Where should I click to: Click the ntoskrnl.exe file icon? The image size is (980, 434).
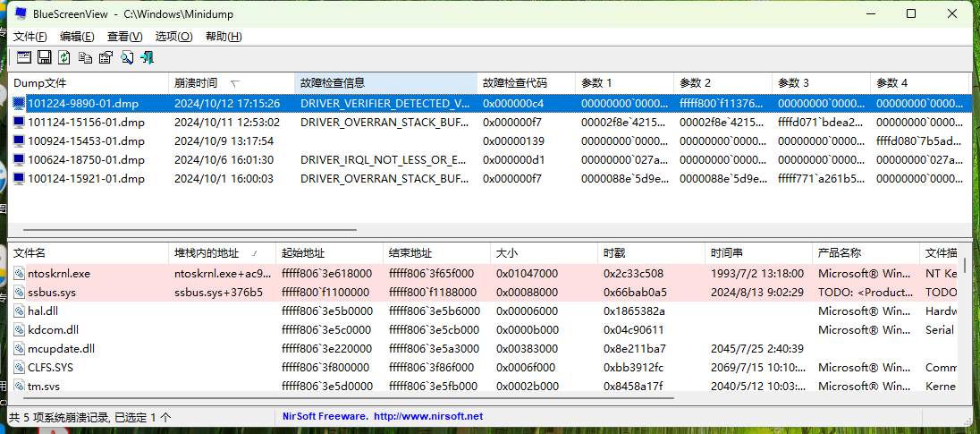(x=20, y=273)
